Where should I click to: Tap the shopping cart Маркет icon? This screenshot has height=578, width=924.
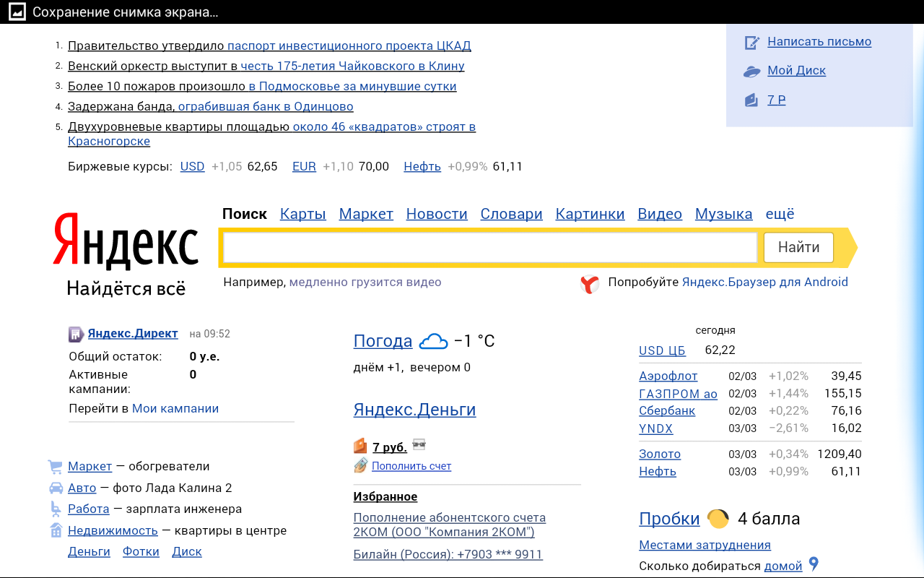[55, 467]
